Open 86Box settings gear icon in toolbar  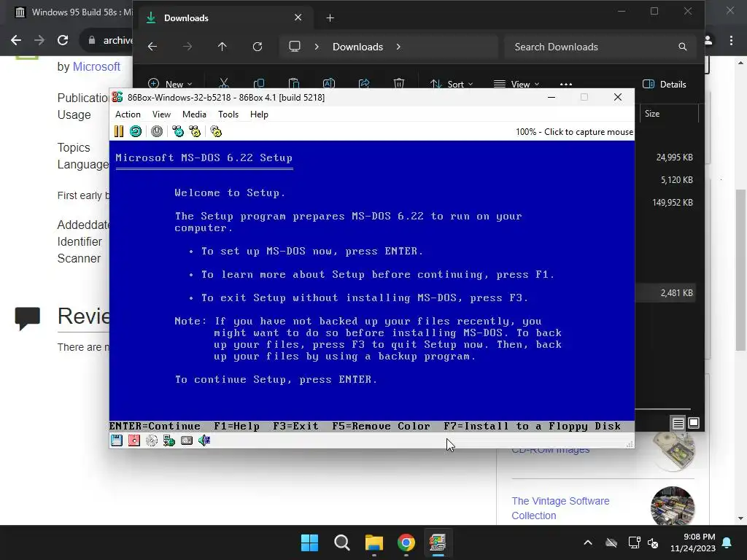pos(216,131)
